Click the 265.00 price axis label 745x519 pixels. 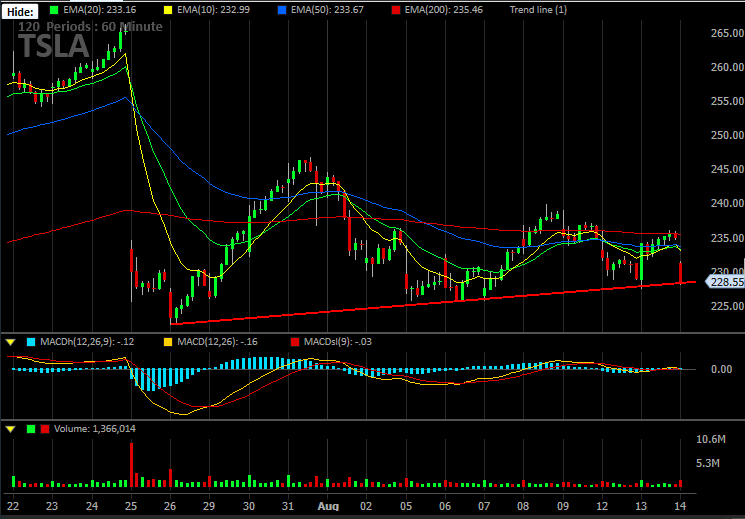(x=727, y=33)
